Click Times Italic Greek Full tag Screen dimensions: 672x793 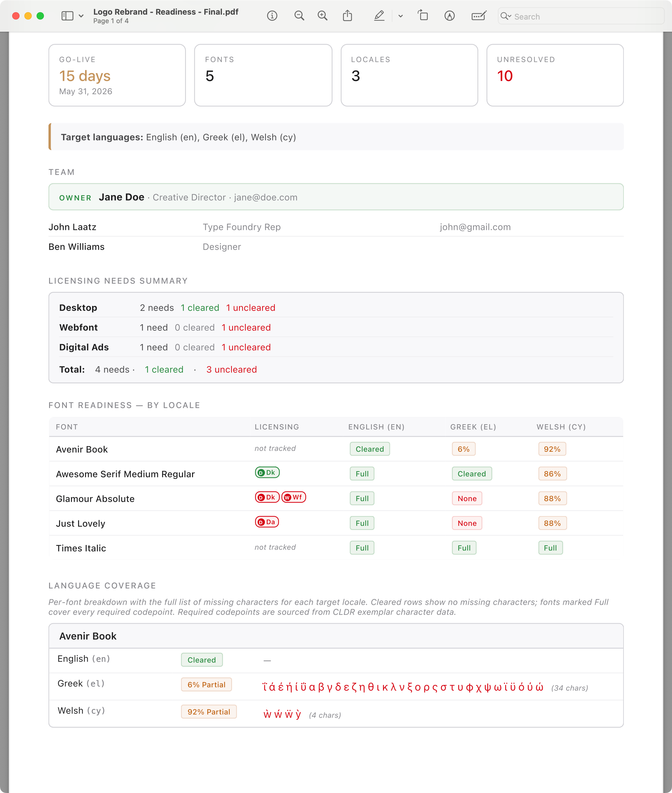click(x=464, y=548)
